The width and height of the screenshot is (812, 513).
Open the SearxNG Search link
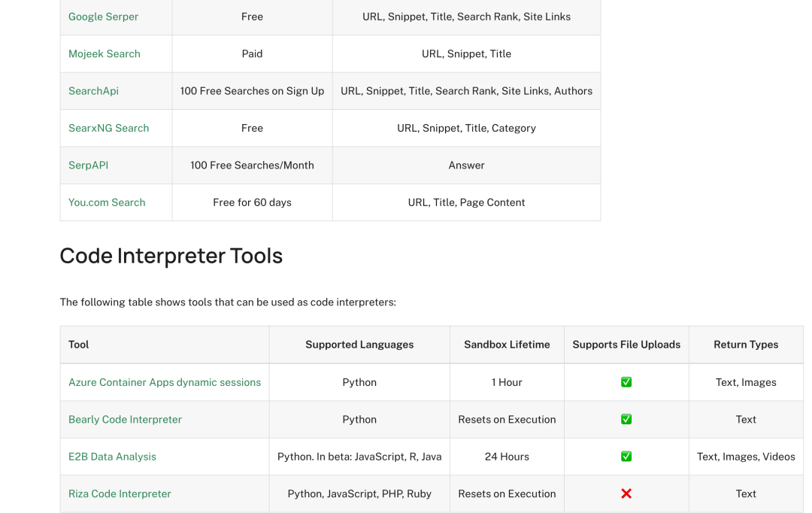tap(108, 128)
